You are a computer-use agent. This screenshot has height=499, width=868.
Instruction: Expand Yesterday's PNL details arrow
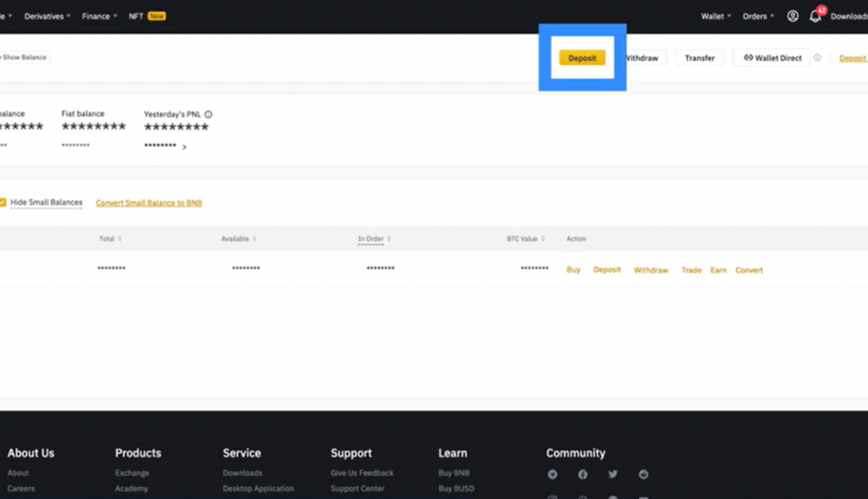185,147
